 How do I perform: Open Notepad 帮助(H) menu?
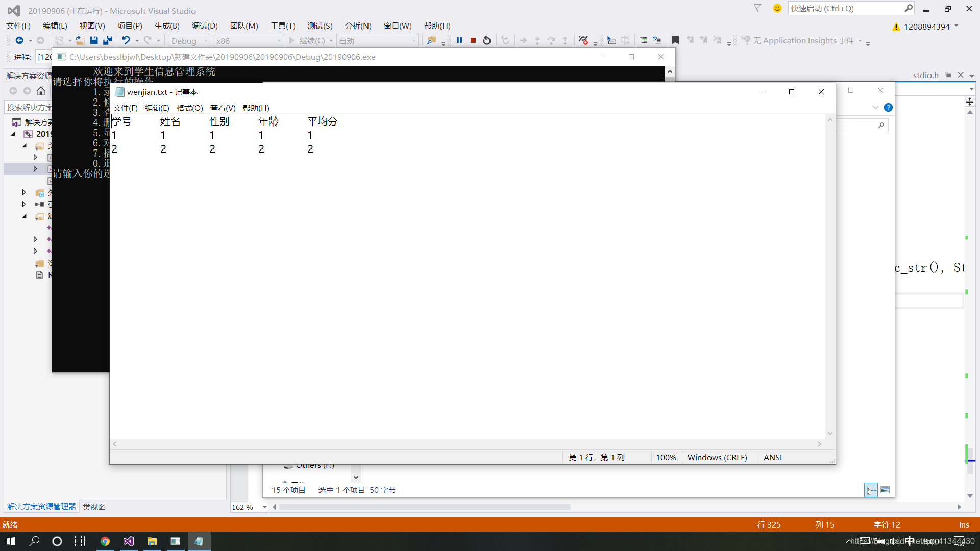(256, 108)
